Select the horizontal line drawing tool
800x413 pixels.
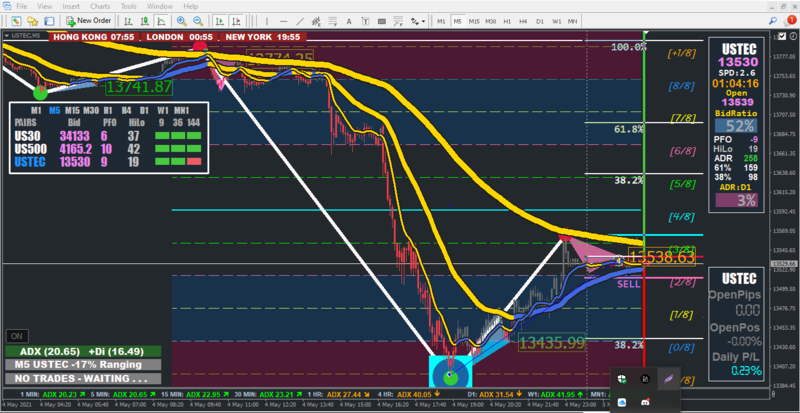[x=284, y=21]
